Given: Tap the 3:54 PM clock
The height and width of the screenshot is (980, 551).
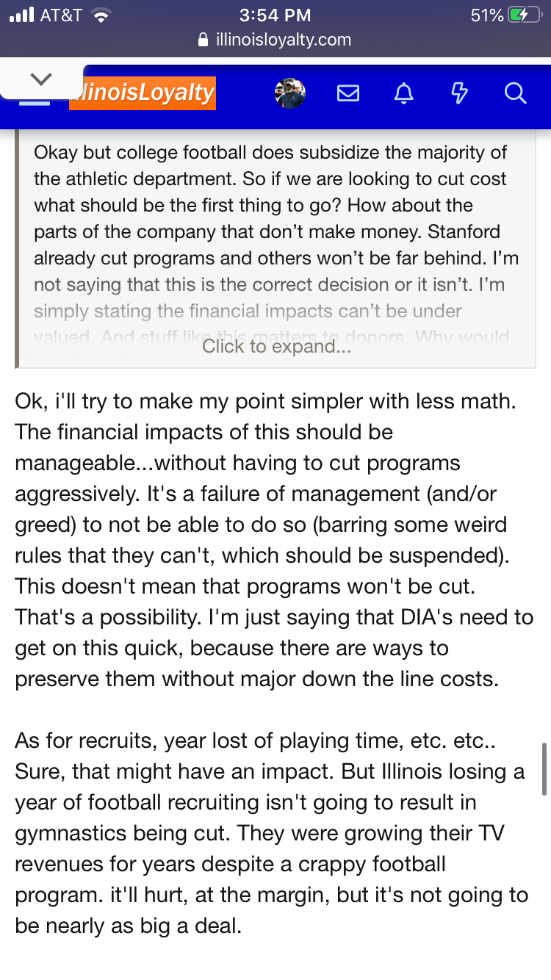Looking at the screenshot, I should pos(275,15).
